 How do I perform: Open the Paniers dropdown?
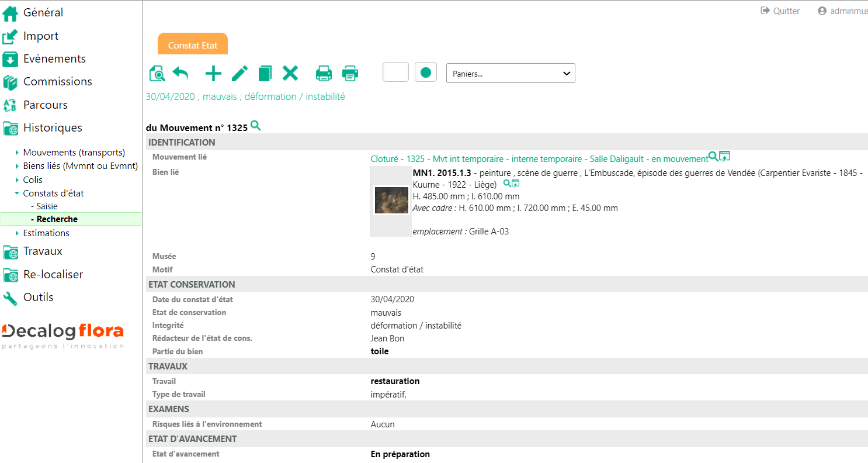tap(511, 74)
